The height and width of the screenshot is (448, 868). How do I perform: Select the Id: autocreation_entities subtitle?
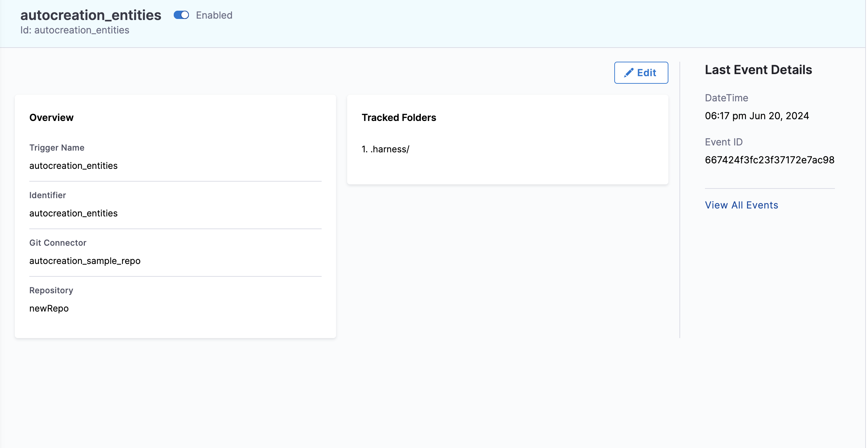click(75, 30)
